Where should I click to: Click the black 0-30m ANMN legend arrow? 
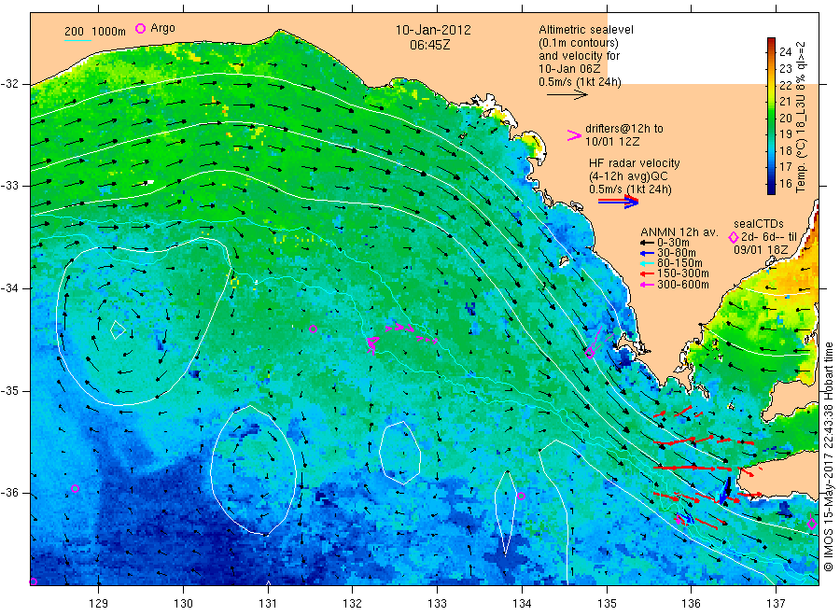648,243
